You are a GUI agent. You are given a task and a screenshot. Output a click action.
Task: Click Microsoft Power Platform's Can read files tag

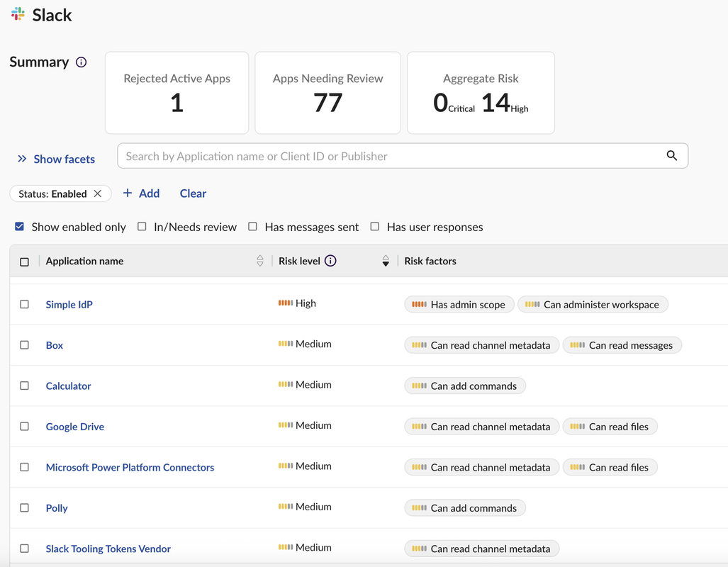[610, 468]
